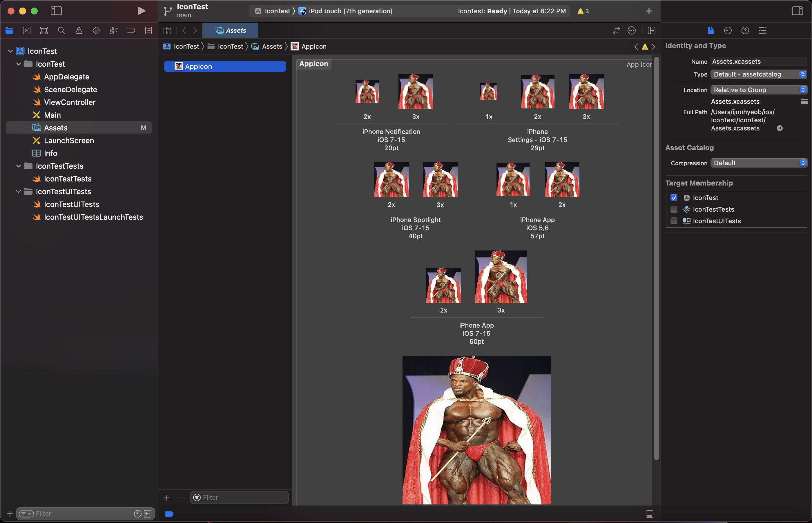Open the Type assetcatalog dropdown
This screenshot has height=523, width=812.
tap(758, 75)
